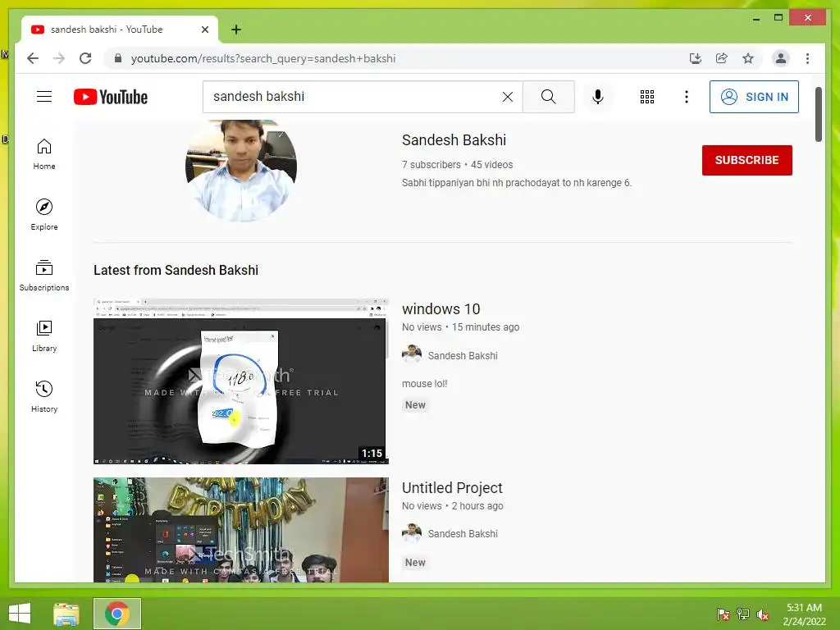
Task: Open the YouTube hamburger guide menu
Action: coord(44,97)
